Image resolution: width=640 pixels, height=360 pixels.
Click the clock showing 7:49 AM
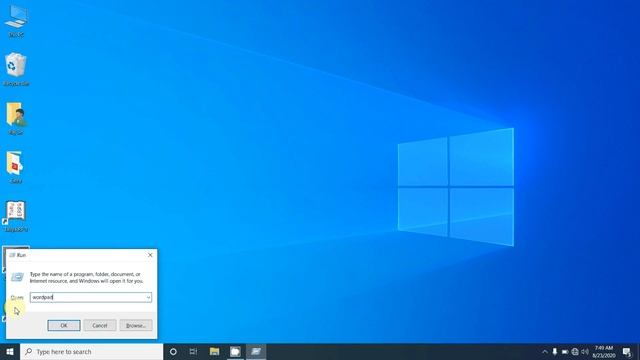[x=604, y=351]
